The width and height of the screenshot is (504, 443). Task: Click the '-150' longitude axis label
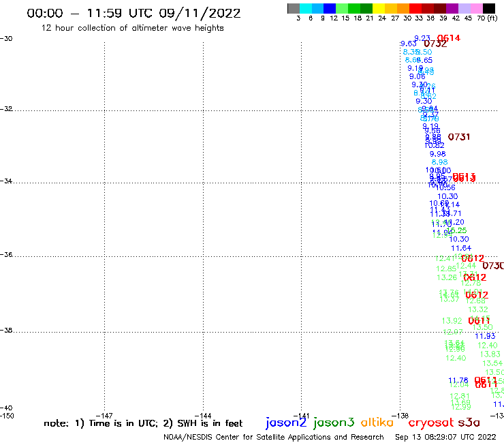point(7,416)
